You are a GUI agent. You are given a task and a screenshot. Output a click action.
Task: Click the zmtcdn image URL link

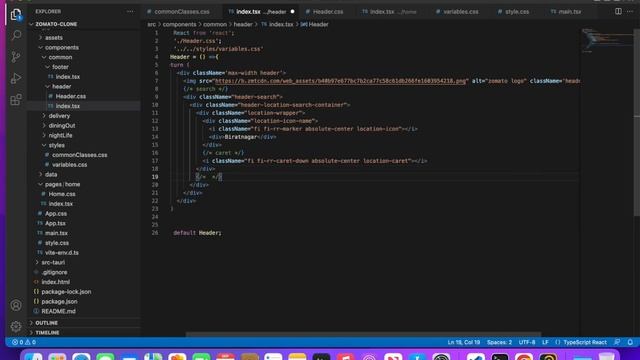tap(340, 81)
